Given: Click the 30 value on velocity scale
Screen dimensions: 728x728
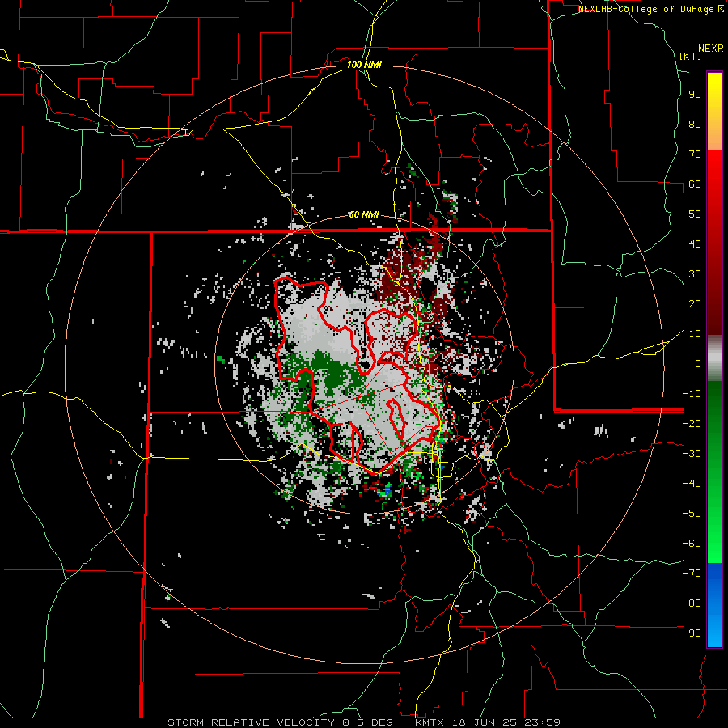Looking at the screenshot, I should pyautogui.click(x=695, y=274).
